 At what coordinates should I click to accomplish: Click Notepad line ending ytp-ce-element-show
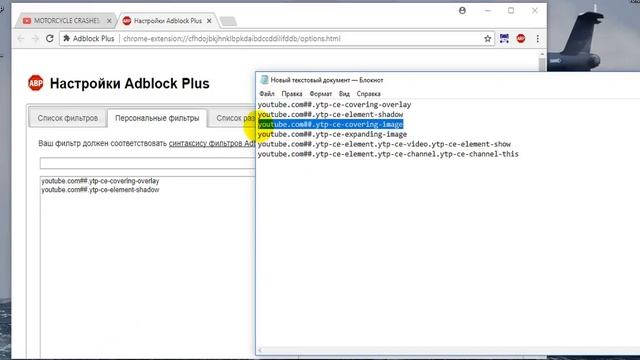coord(384,144)
